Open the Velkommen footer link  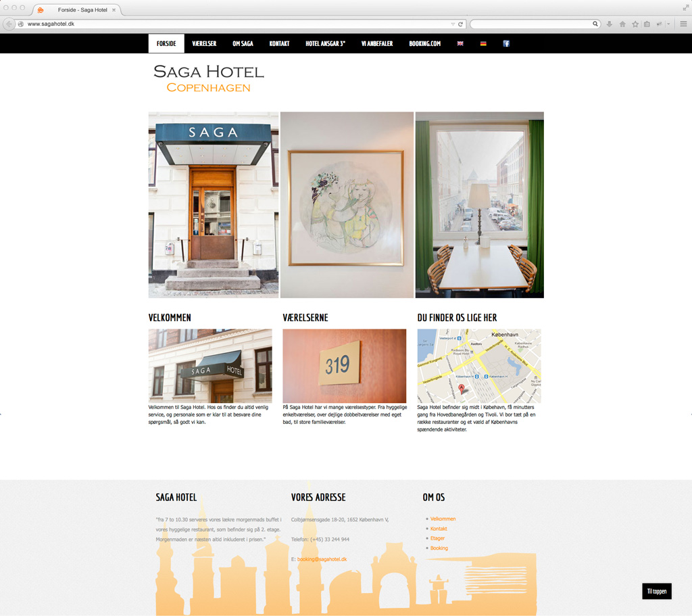point(443,519)
